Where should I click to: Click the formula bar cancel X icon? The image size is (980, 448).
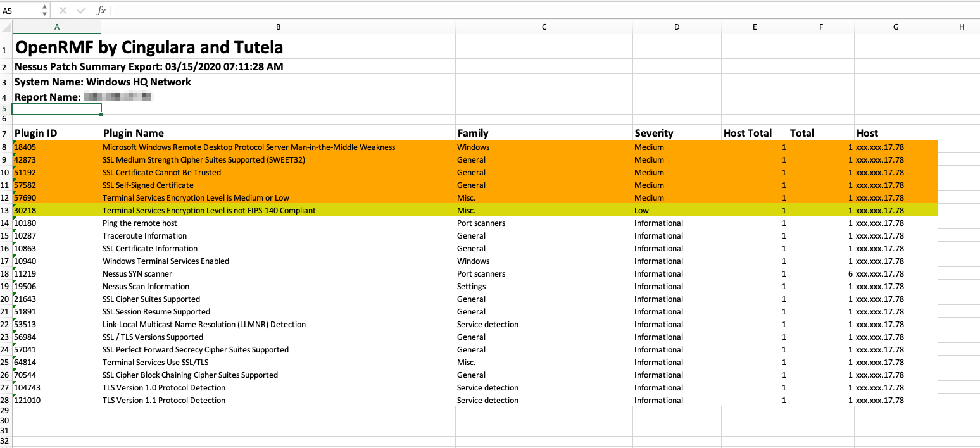point(63,11)
